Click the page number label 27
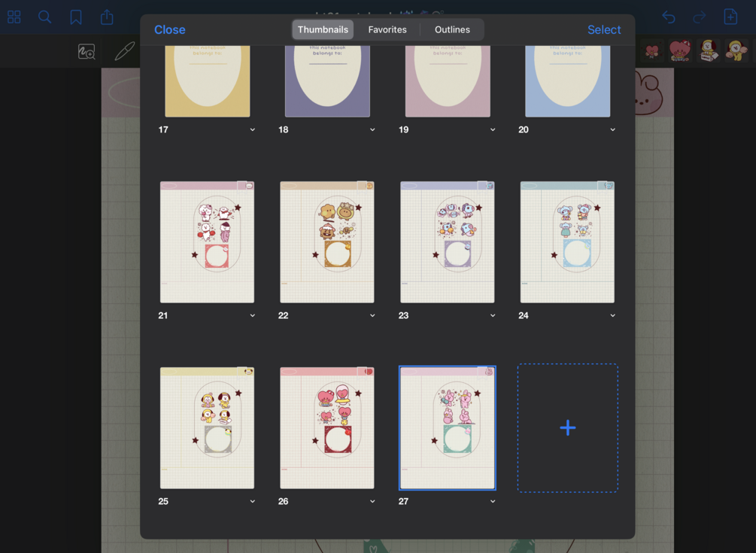Viewport: 756px width, 553px height. coord(403,501)
